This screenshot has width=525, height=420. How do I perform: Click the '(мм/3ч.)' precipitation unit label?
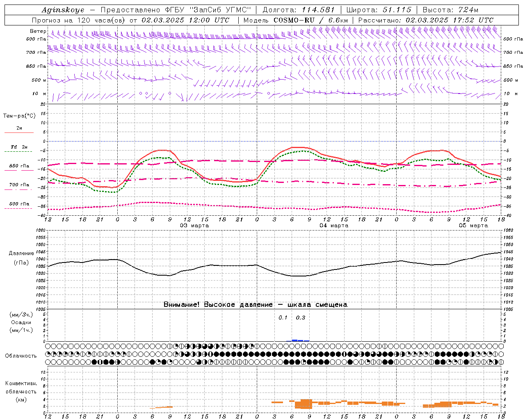click(x=21, y=315)
